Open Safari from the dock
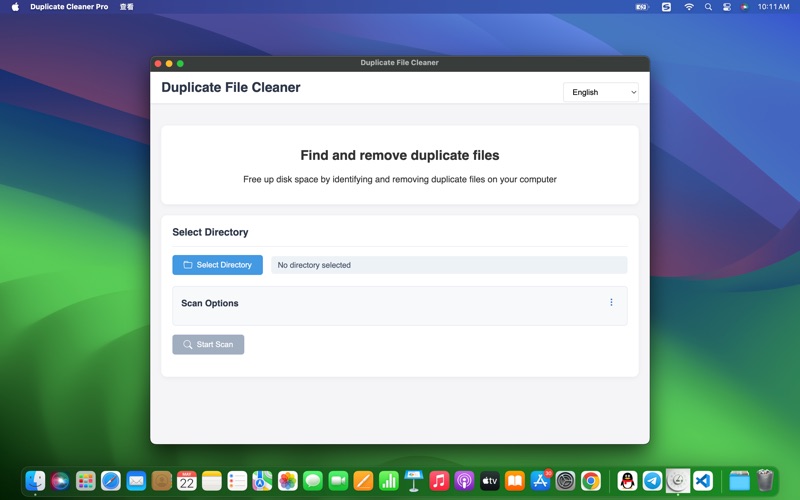This screenshot has width=800, height=500. (x=111, y=481)
